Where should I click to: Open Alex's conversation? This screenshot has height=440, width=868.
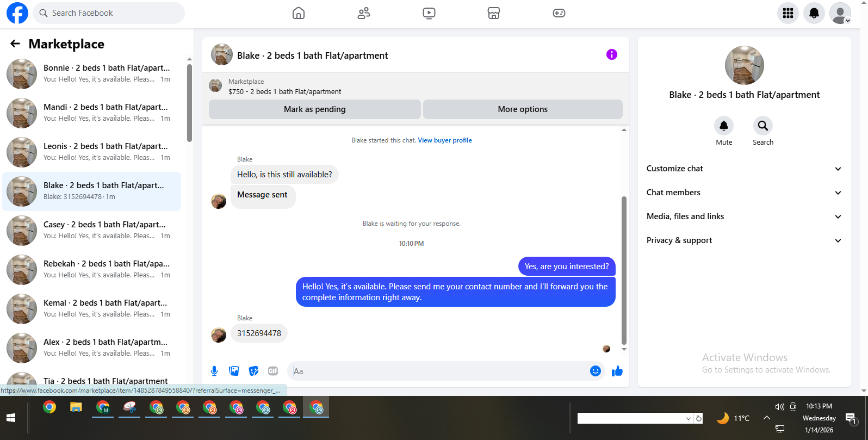pos(91,348)
